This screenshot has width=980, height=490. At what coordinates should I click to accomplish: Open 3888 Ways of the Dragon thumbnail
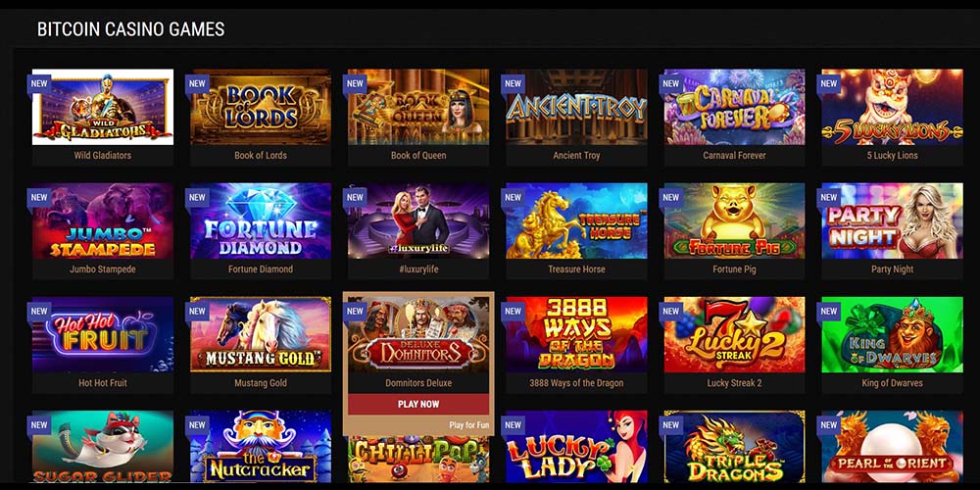[x=576, y=334]
